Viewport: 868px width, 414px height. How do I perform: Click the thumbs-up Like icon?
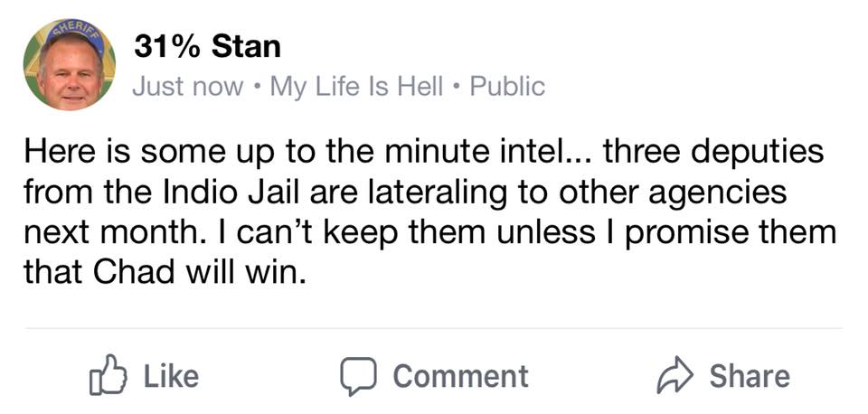tap(105, 376)
